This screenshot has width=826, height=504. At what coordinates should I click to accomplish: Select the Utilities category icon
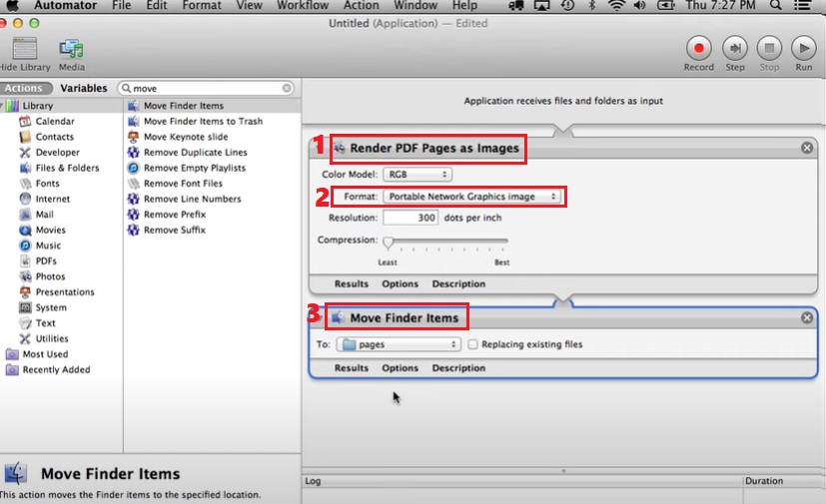coord(25,338)
